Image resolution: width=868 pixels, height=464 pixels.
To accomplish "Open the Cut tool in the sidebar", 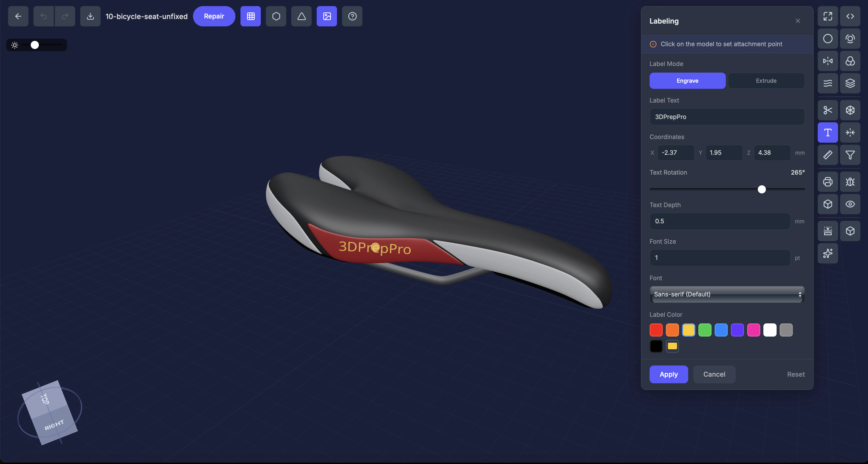I will (828, 110).
